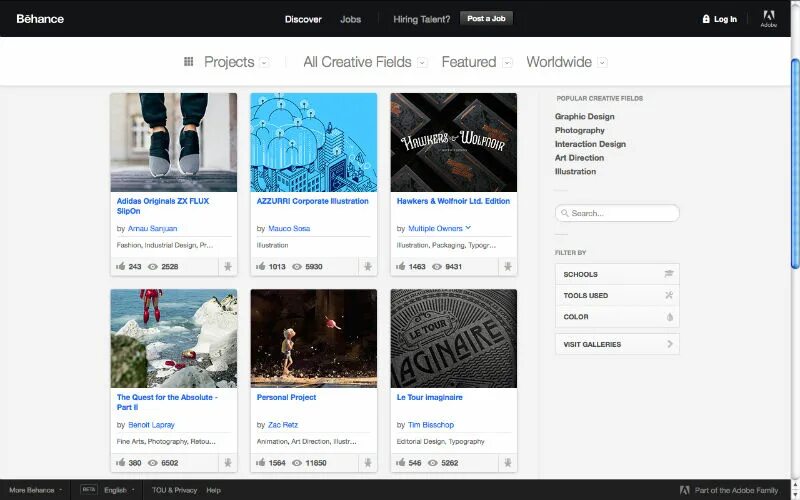Click the views eye icon on the Le Tour Imaginaire card
This screenshot has width=800, height=500.
[433, 463]
